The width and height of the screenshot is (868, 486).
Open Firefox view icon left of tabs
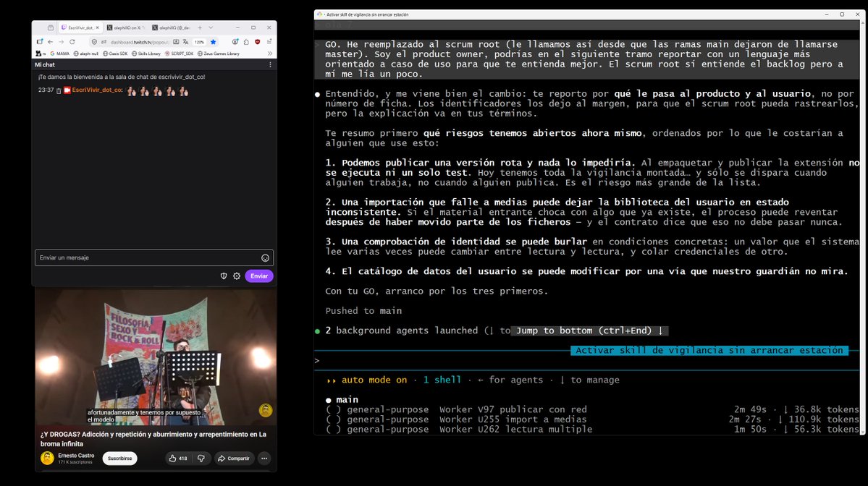51,27
